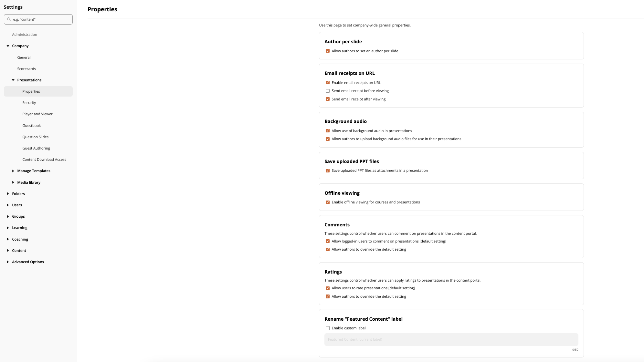Uncheck saving uploaded PPT files as attachments
The width and height of the screenshot is (644, 362).
pos(327,171)
